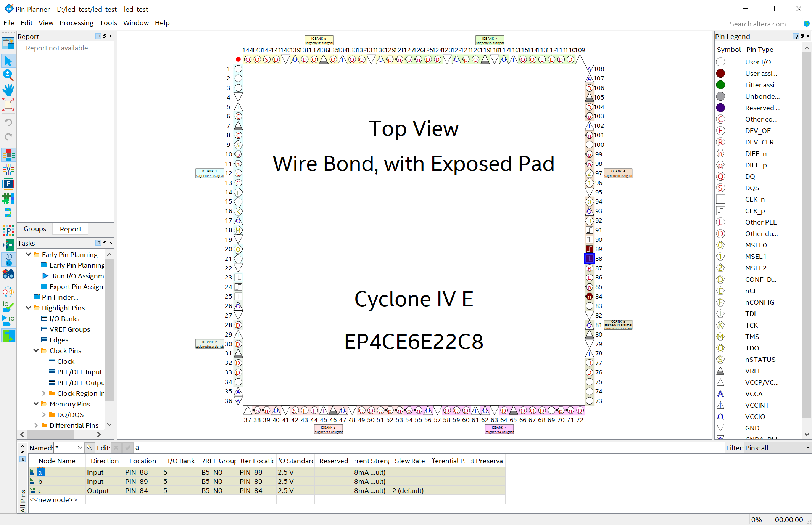Float the Tasks panel
Viewport: 812px width, 525px height.
pyautogui.click(x=105, y=243)
